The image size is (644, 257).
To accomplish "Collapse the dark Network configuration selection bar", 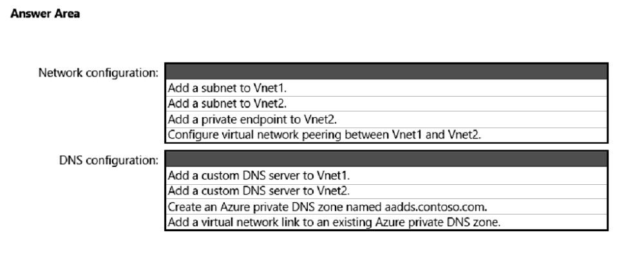I will [x=386, y=71].
